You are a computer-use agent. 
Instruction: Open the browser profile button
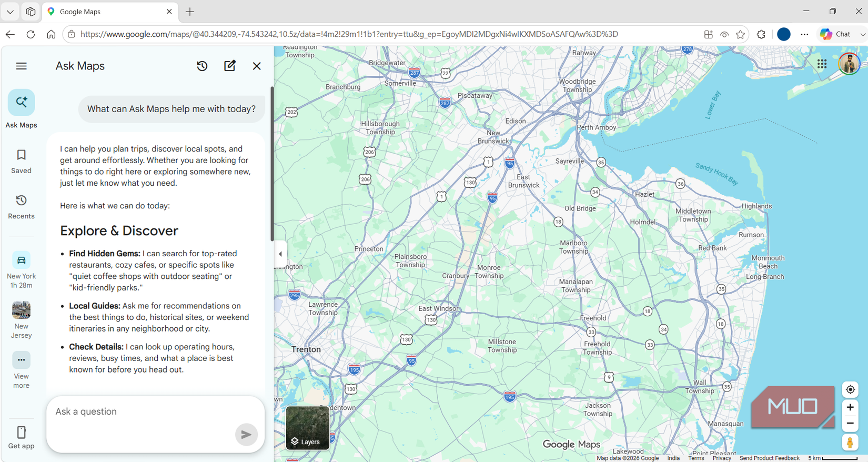[784, 34]
